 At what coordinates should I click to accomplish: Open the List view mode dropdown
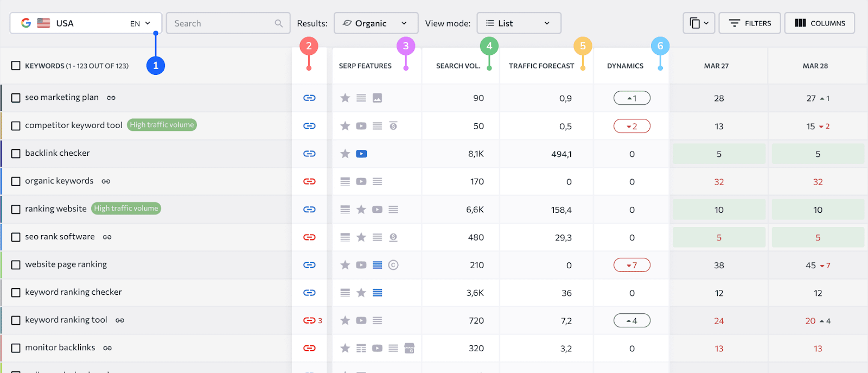[519, 23]
